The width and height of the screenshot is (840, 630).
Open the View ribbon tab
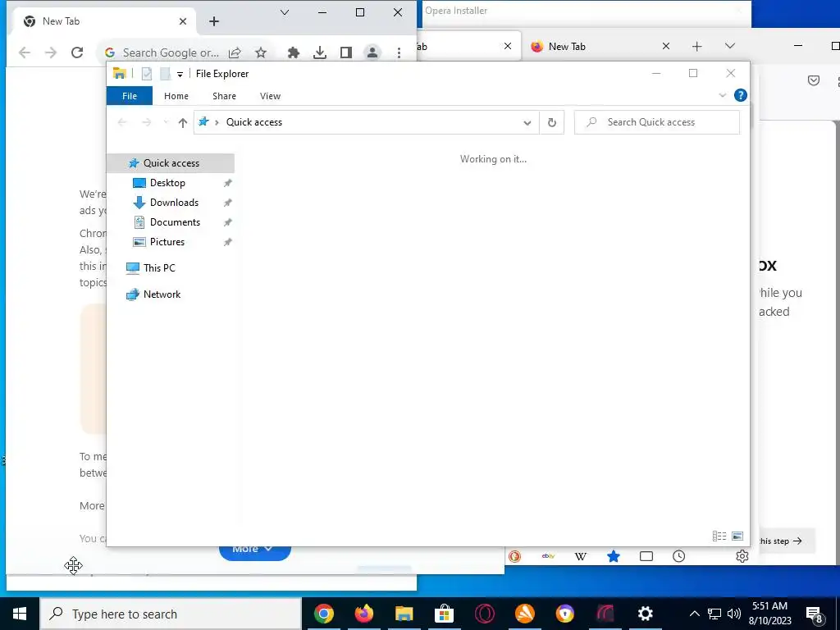(x=270, y=96)
